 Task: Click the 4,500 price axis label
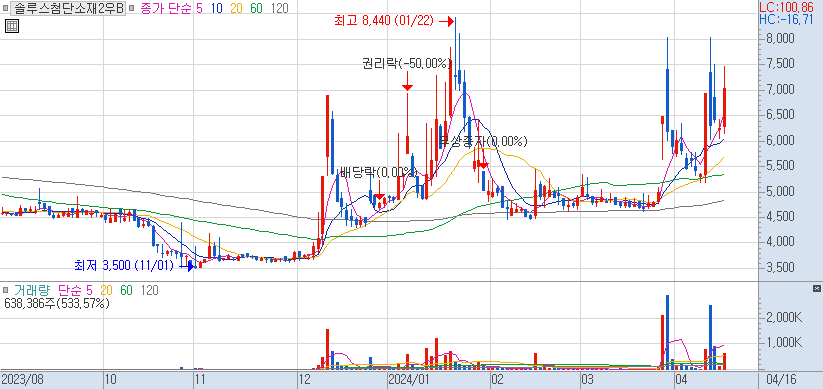[x=779, y=217]
